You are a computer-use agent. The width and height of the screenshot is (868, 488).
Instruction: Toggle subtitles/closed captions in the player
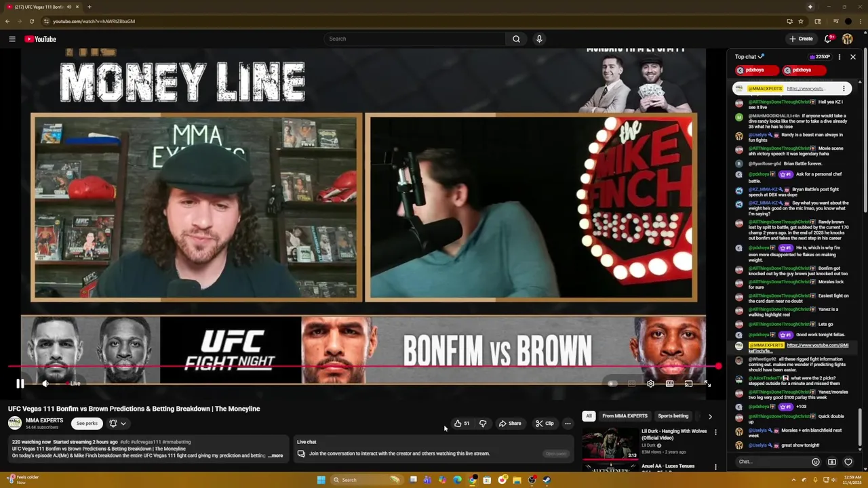pos(631,384)
